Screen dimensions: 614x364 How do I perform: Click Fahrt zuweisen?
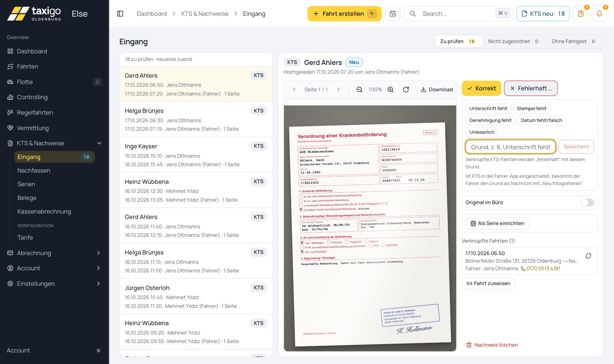coord(488,284)
